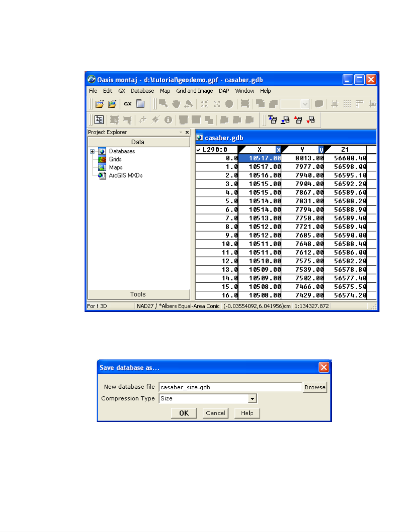Open the Map menu

tap(165, 91)
